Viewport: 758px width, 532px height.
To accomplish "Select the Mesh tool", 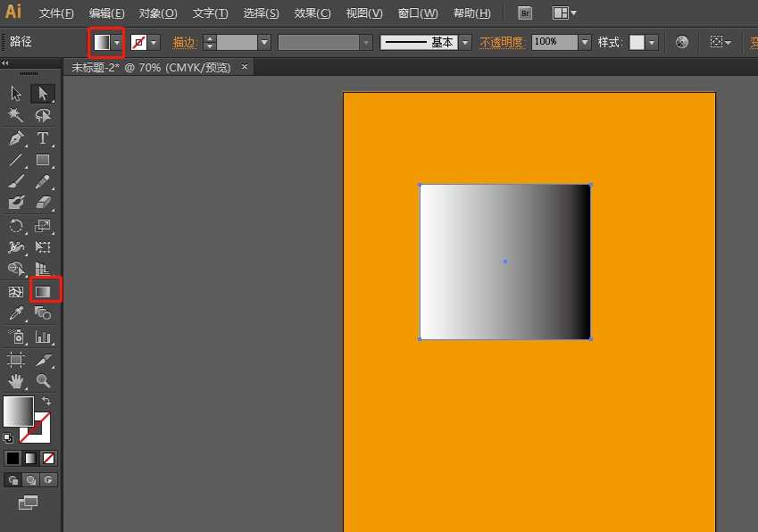I will coord(16,290).
